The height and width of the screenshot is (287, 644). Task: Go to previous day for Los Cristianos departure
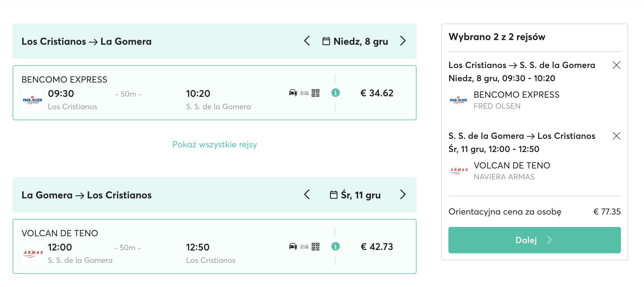tap(307, 41)
